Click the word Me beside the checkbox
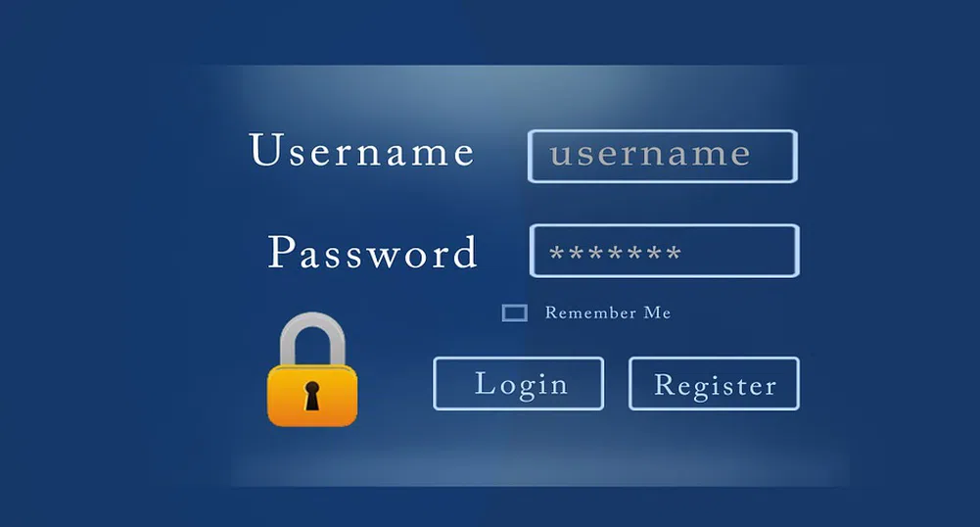The image size is (980, 527). [x=658, y=312]
